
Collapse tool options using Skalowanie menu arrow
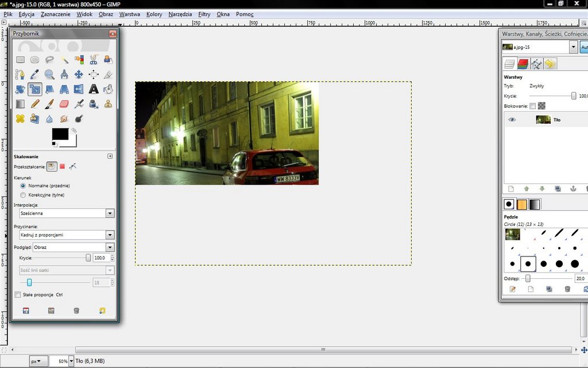[x=110, y=156]
